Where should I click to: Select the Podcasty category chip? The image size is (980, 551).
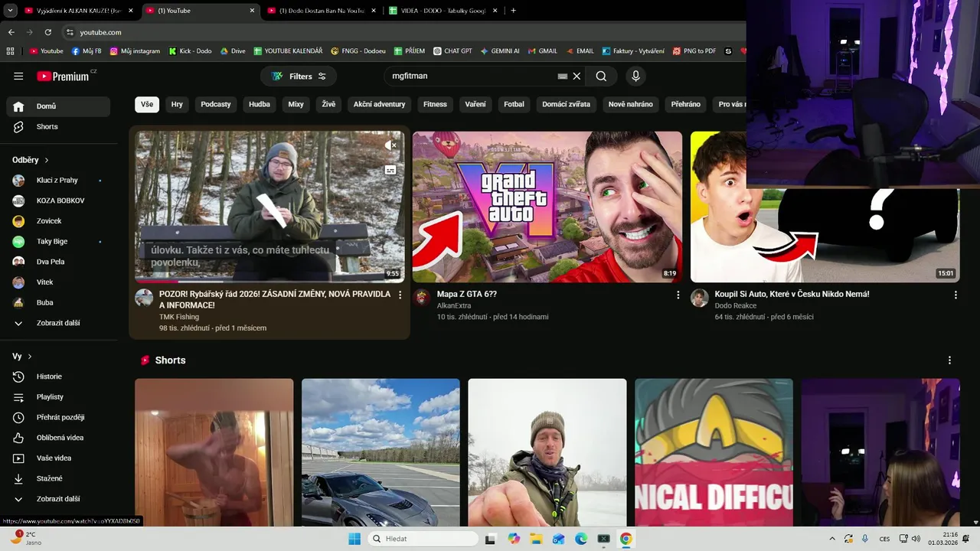pyautogui.click(x=216, y=104)
